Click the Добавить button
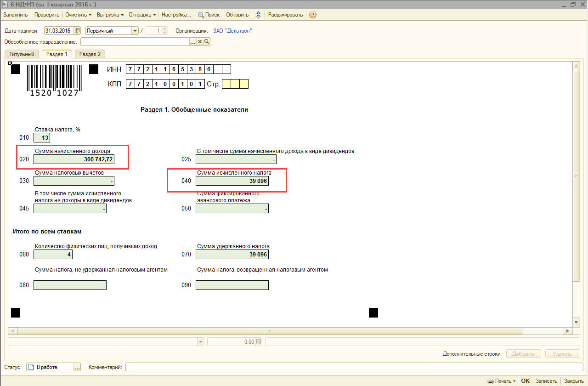Screen dimensions: 588x386 coord(524,354)
